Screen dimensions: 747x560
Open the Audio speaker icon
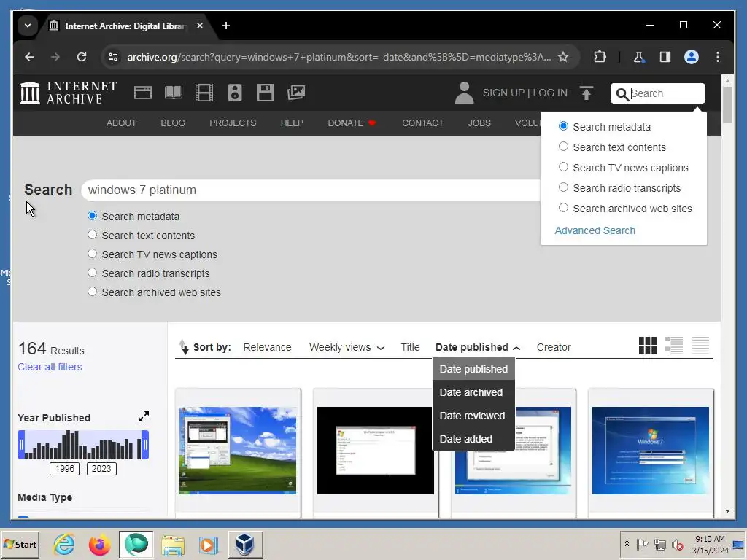tap(235, 93)
